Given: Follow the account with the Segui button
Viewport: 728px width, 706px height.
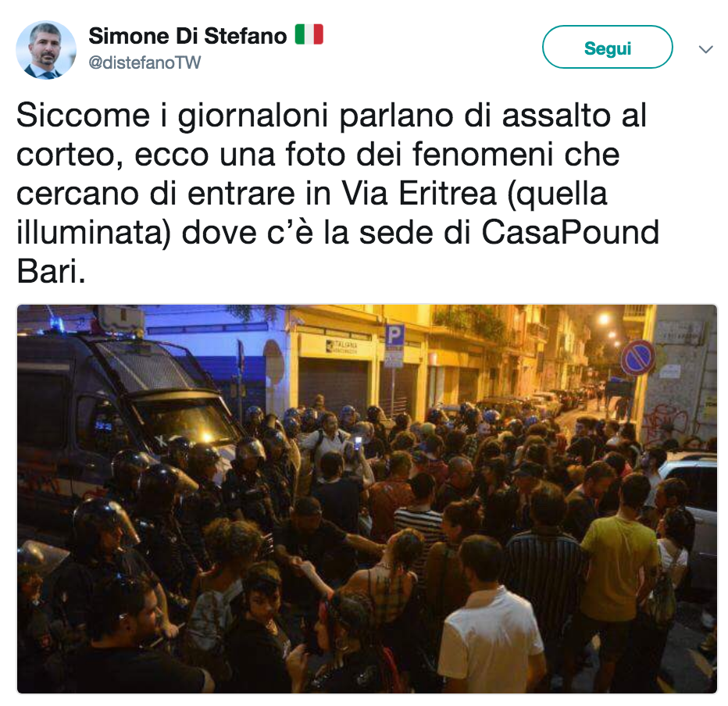Looking at the screenshot, I should pyautogui.click(x=607, y=47).
